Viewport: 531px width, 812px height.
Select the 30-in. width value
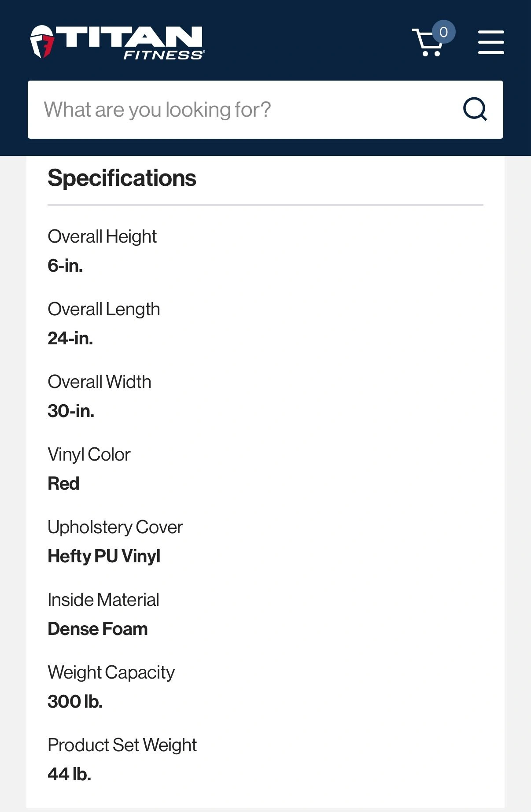pyautogui.click(x=71, y=411)
